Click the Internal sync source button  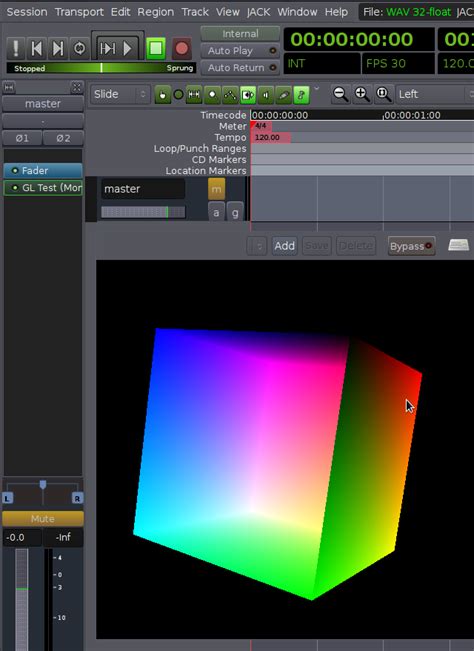pos(240,34)
